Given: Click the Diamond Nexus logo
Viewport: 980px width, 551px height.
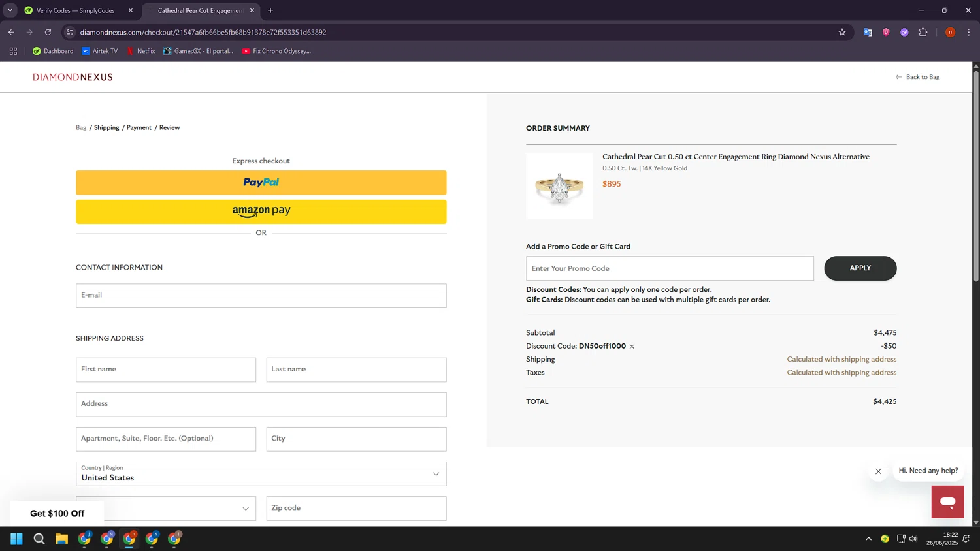Looking at the screenshot, I should (x=73, y=77).
